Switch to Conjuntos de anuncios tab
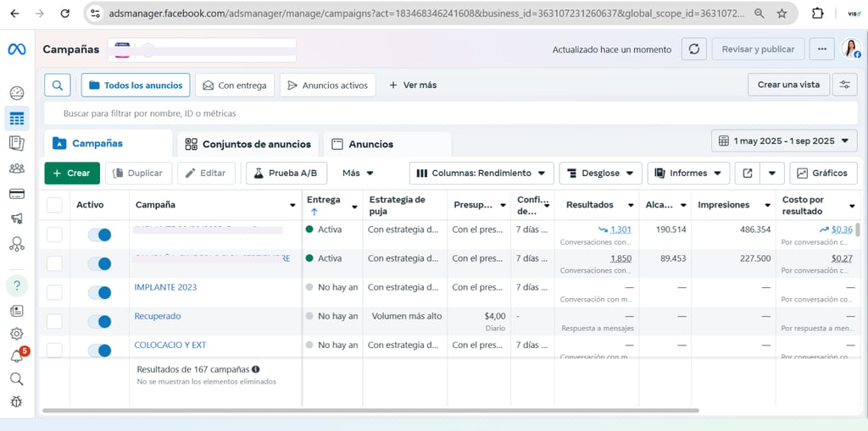 (248, 144)
